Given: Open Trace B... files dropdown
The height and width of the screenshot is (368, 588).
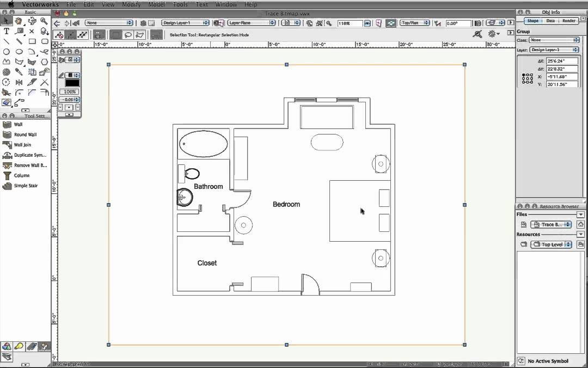Looking at the screenshot, I should 551,224.
